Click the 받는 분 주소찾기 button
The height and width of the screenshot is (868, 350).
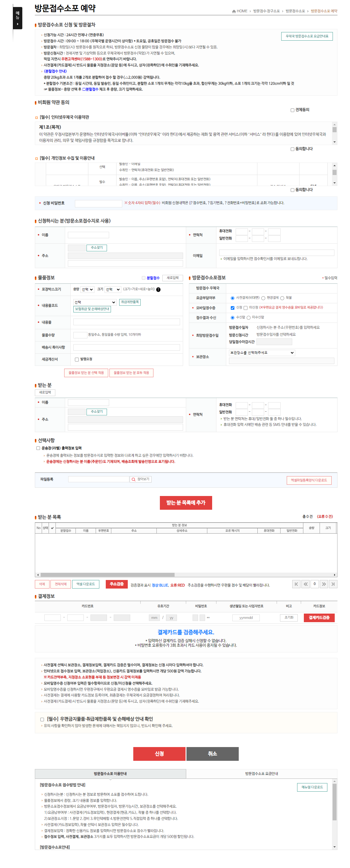97,412
